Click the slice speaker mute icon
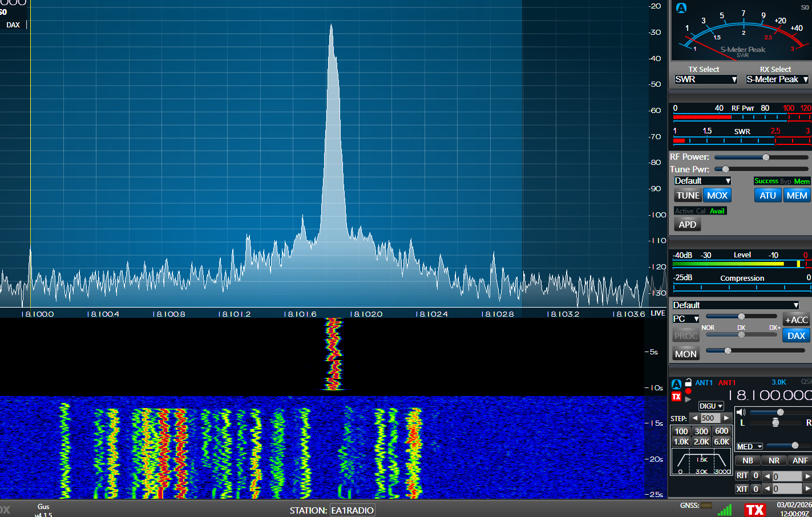Viewport: 812px width, 517px height. coord(741,412)
